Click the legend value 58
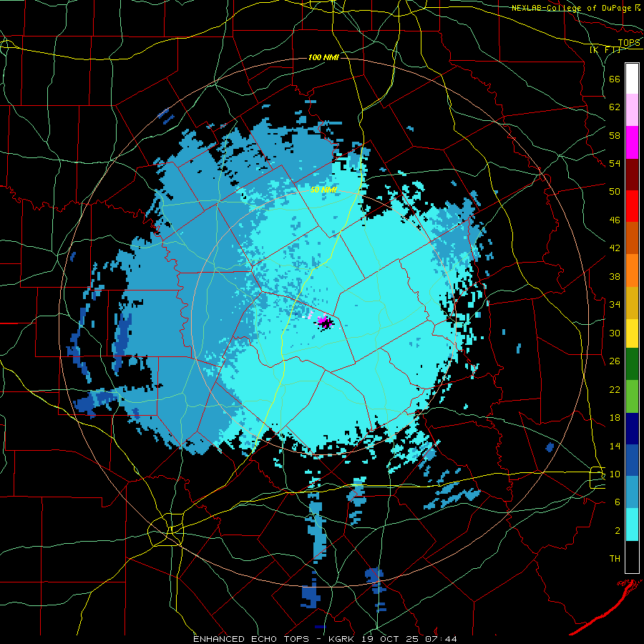Image resolution: width=644 pixels, height=644 pixels. pos(615,135)
